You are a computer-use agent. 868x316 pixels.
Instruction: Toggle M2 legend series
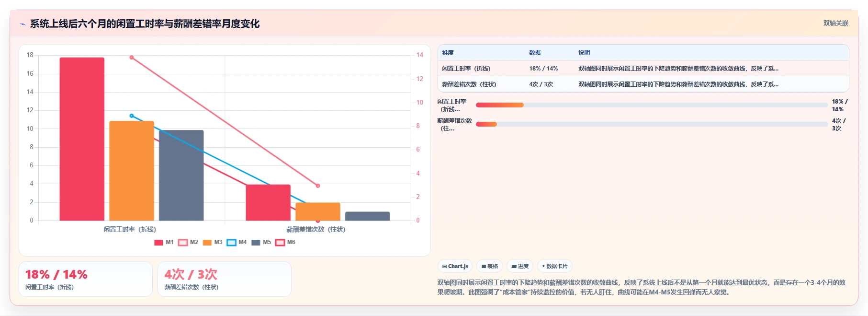pos(188,242)
